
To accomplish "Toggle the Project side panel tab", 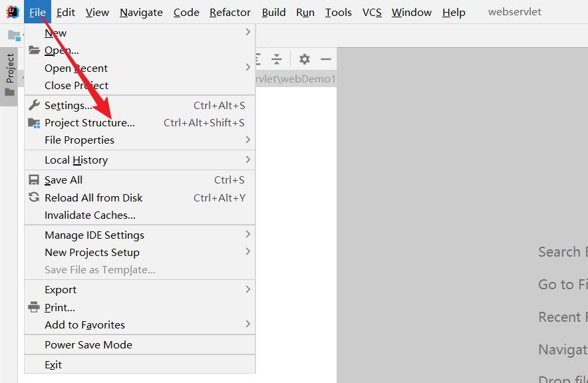I will tap(9, 76).
